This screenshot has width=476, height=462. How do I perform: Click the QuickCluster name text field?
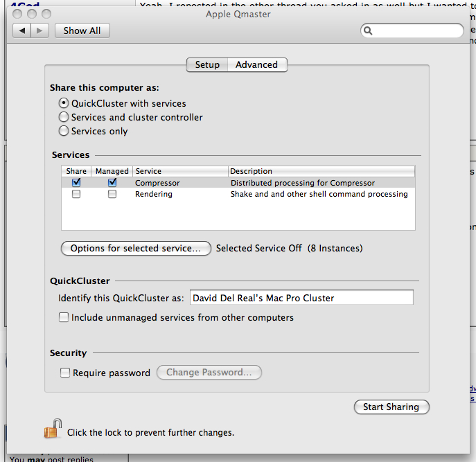coord(301,297)
